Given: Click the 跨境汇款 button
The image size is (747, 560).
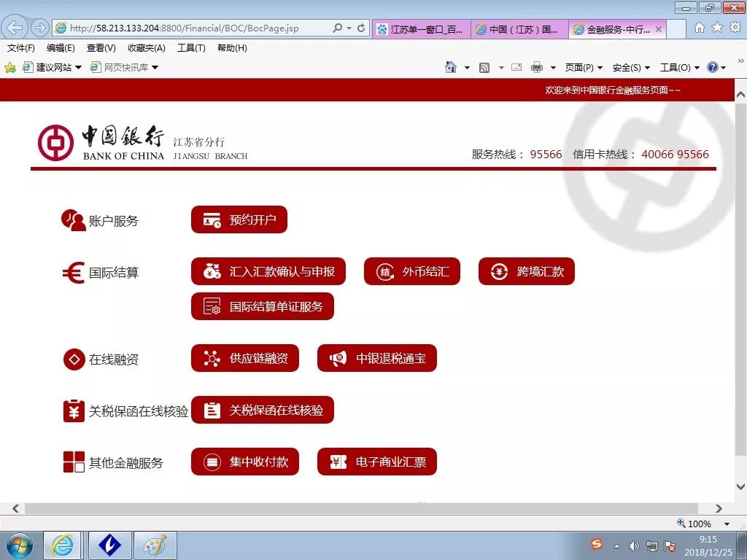Looking at the screenshot, I should click(527, 271).
